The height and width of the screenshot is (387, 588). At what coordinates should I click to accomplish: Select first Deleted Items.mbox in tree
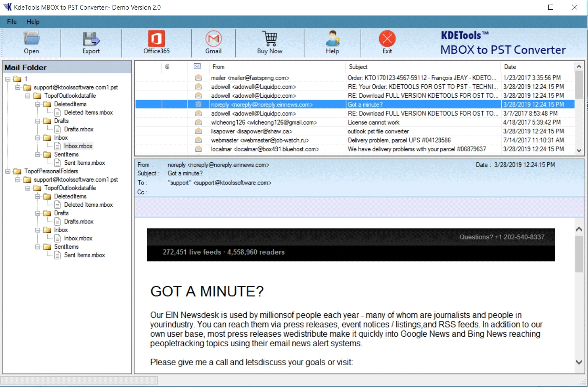88,112
